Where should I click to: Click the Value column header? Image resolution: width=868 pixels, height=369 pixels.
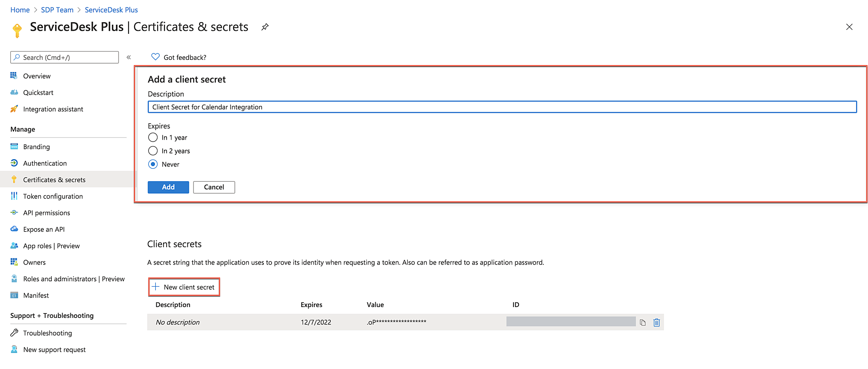(375, 305)
